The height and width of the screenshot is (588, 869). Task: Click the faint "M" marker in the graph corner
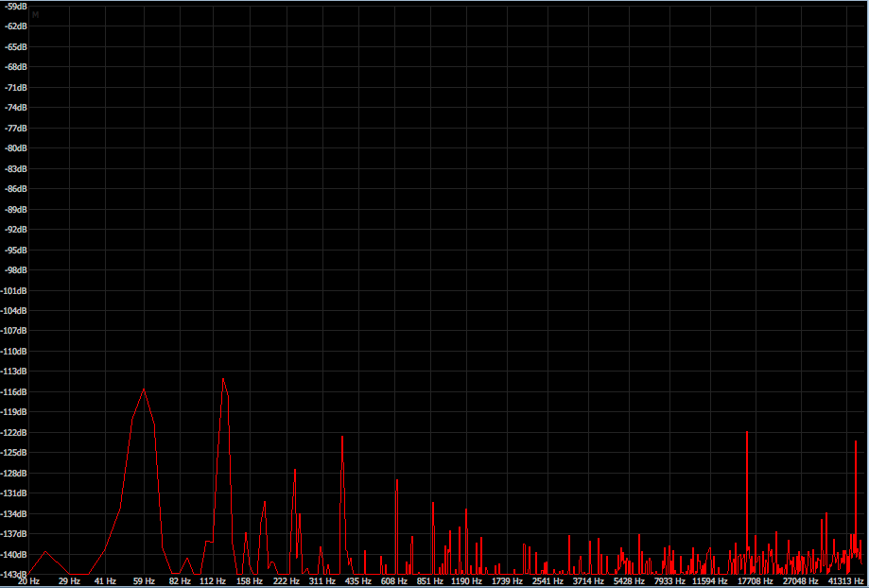36,15
